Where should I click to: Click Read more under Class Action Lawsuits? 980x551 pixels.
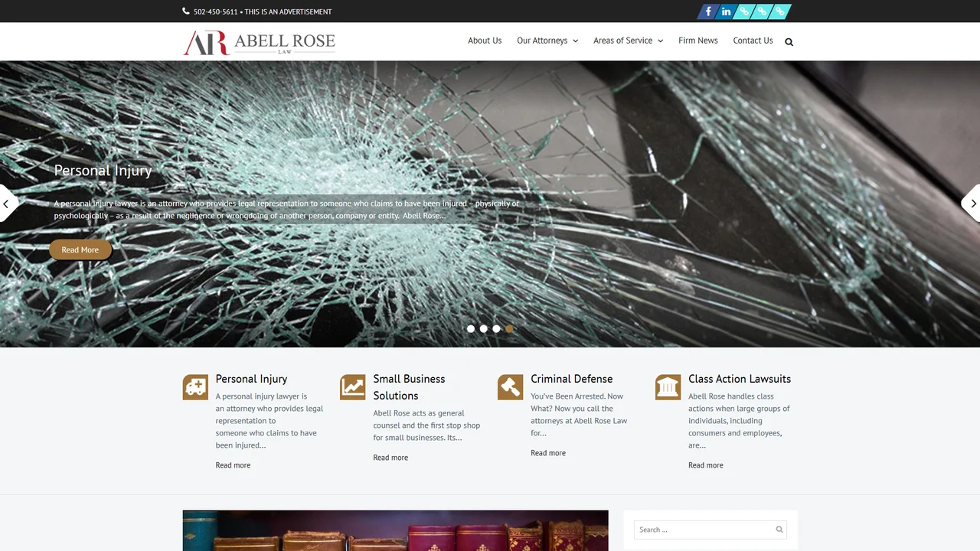705,465
